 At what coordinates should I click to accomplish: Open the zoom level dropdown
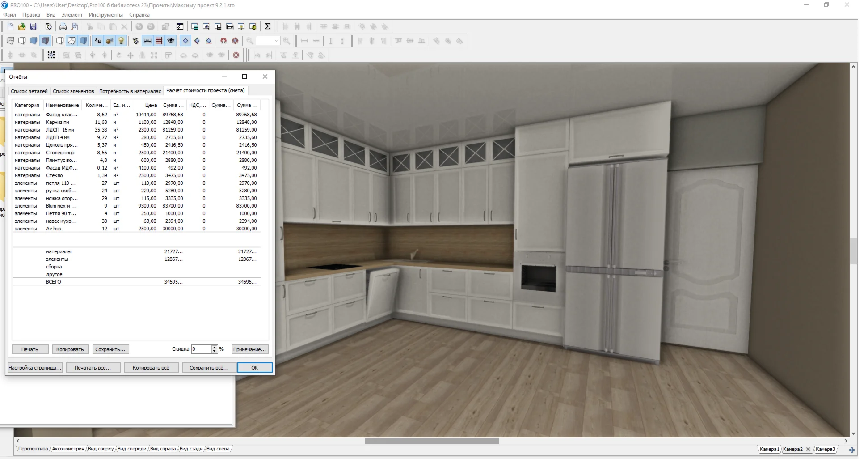point(276,41)
